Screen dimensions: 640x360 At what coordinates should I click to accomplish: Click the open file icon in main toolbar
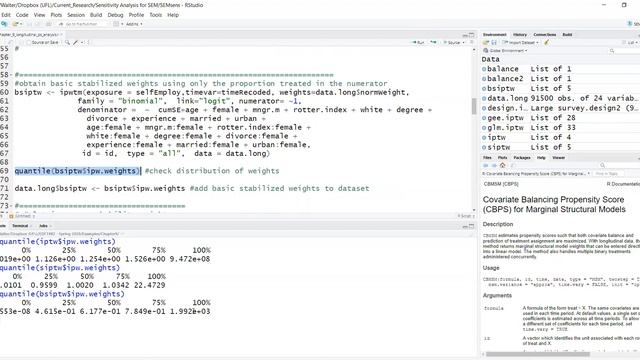click(15, 24)
